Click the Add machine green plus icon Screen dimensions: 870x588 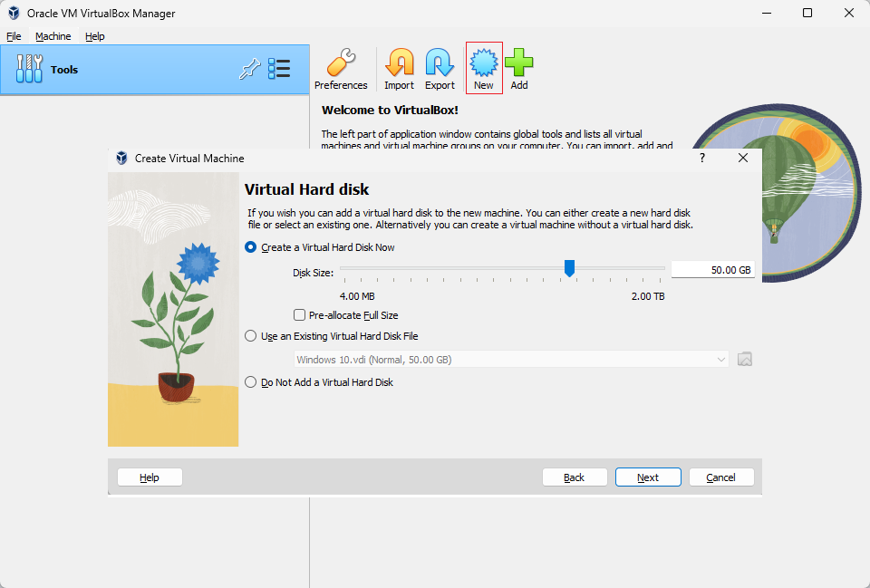[518, 69]
